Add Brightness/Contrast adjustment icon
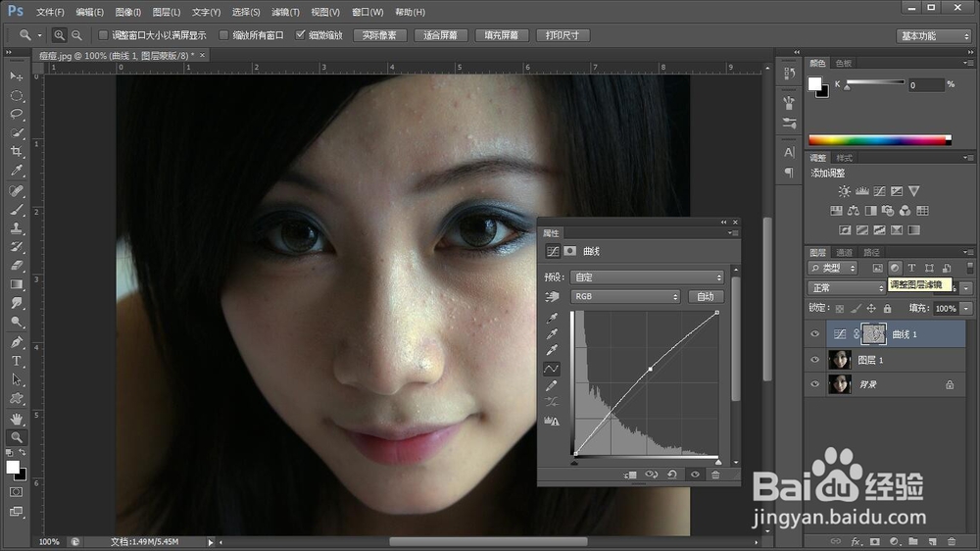This screenshot has height=551, width=980. pyautogui.click(x=845, y=191)
